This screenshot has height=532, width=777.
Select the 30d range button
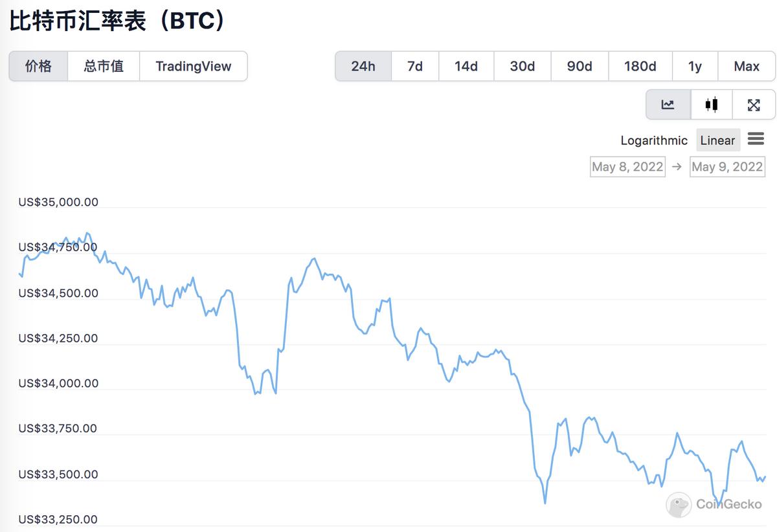click(x=522, y=66)
